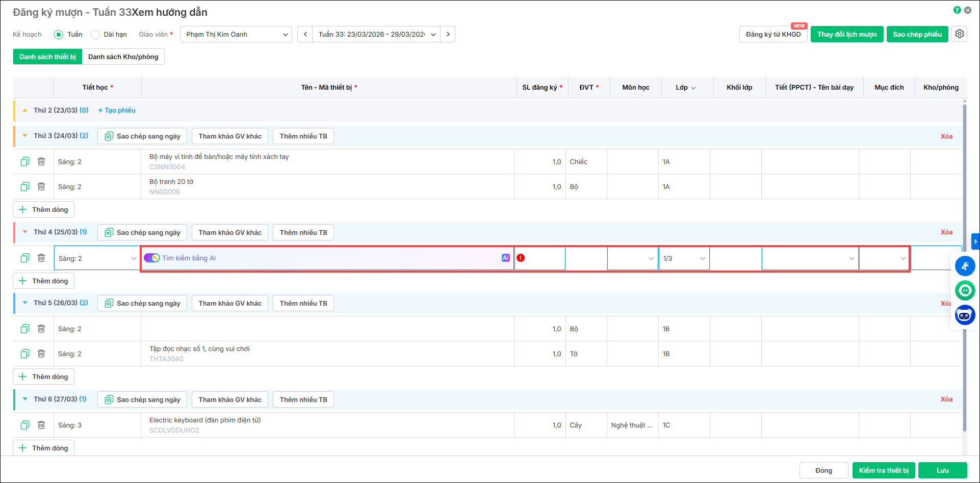Advance to next week arrow

pos(448,34)
